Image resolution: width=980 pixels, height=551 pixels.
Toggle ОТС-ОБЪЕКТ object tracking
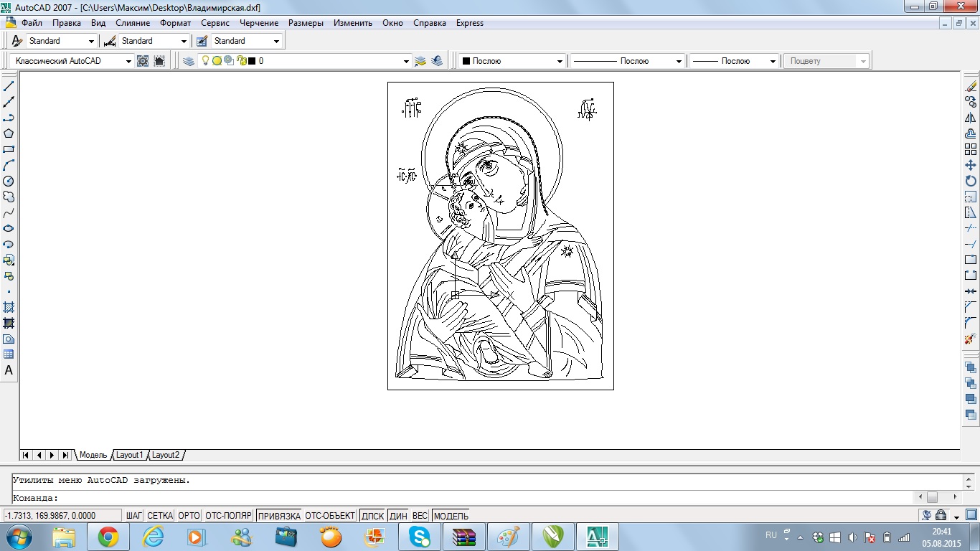point(330,515)
